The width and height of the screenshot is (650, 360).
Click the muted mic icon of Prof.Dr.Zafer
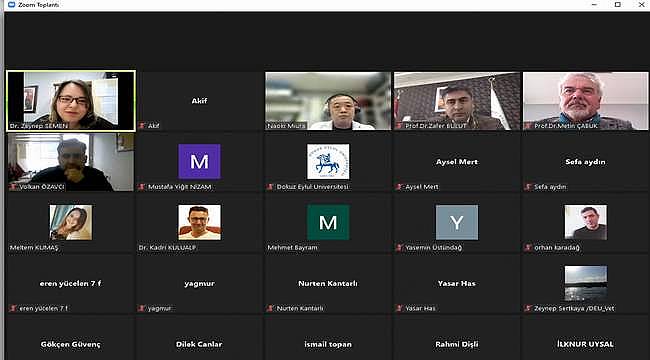[x=400, y=126]
